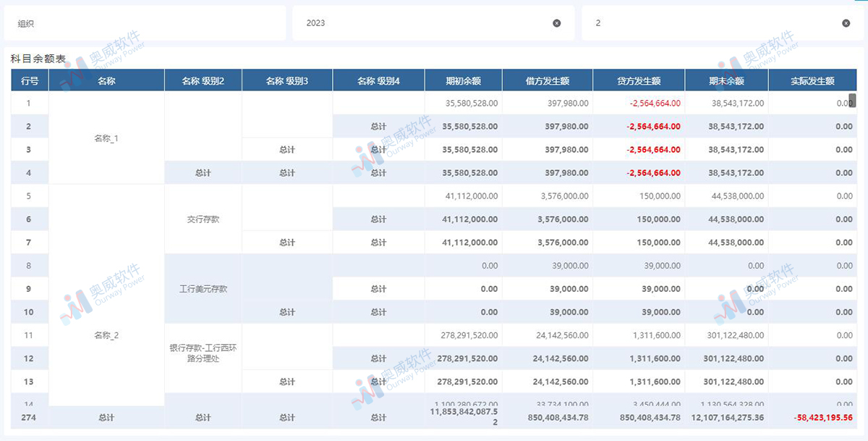
Task: Open the 组织 filter field
Action: click(145, 23)
